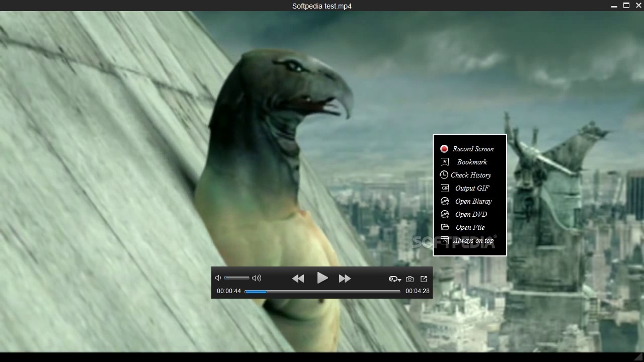
Task: Seek using the playback progress bar
Action: coord(323,291)
